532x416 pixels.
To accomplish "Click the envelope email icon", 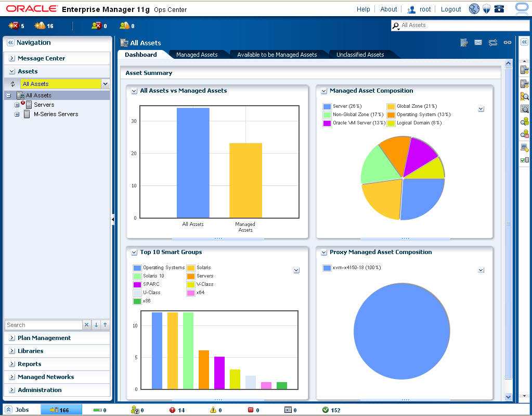I will (478, 43).
